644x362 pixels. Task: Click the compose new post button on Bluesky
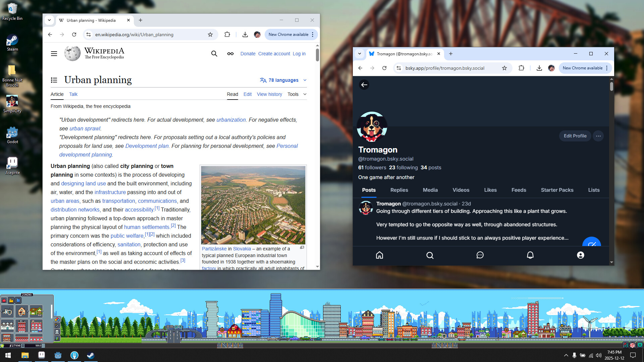[x=592, y=245]
